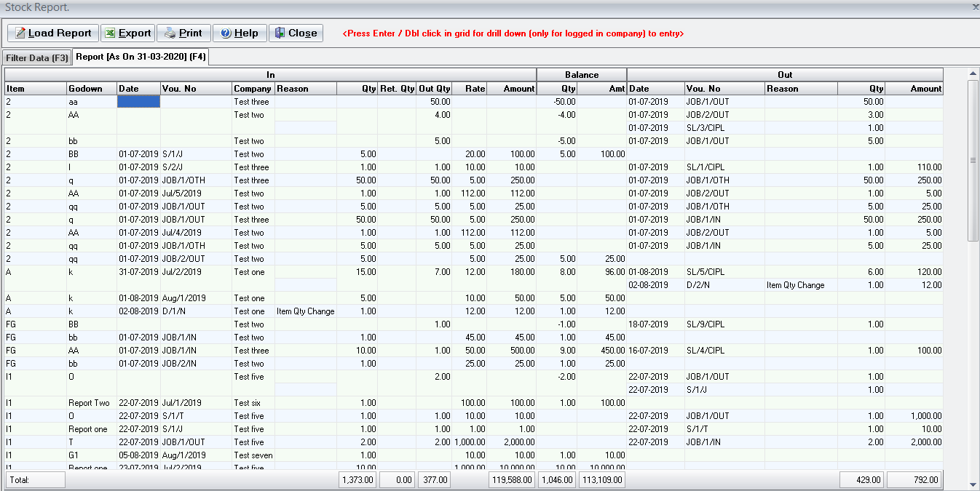Select the amount cell '180.00'

(512, 272)
